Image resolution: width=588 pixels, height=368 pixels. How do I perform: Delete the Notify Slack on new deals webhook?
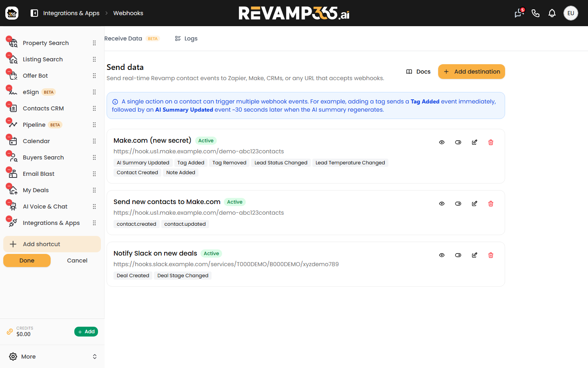click(491, 255)
